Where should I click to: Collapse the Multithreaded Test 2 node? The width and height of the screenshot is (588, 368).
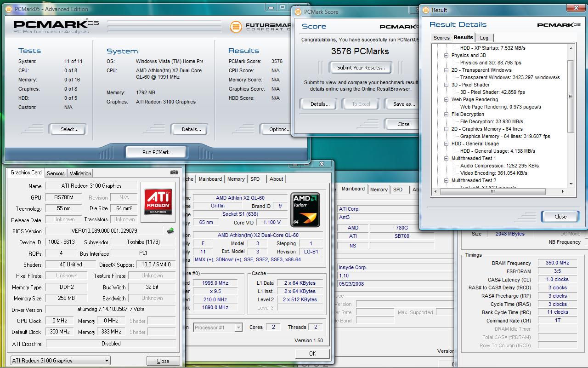447,180
